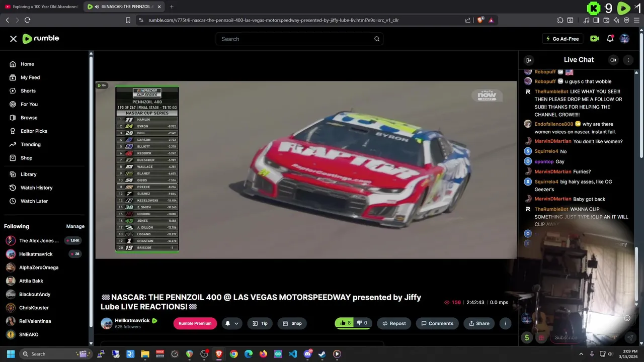
Task: Click the Brave VPN shield icon
Action: point(626,20)
